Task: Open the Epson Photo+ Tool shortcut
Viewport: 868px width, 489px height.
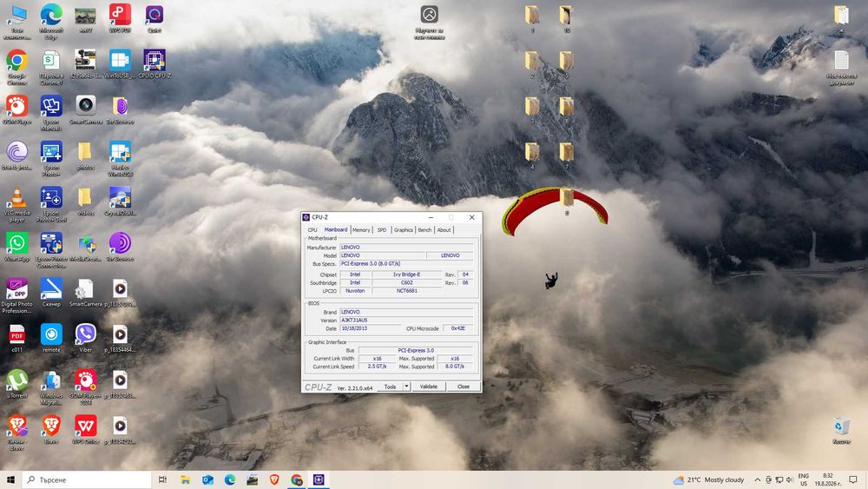Action: (x=51, y=204)
